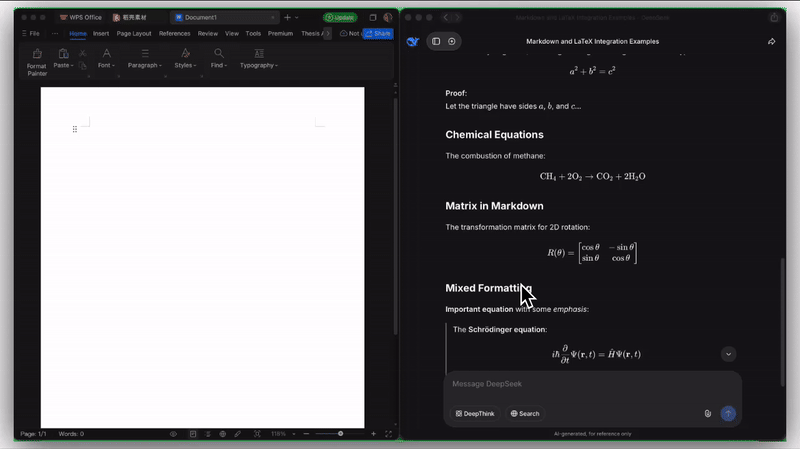Screen dimensions: 800x449
Task: Toggle DeepThink mode
Action: (473, 413)
